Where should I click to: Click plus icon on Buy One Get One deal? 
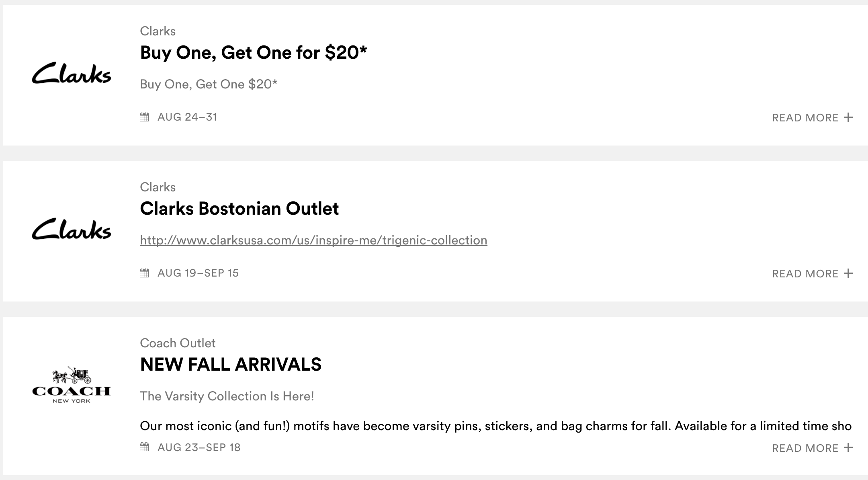coord(848,117)
